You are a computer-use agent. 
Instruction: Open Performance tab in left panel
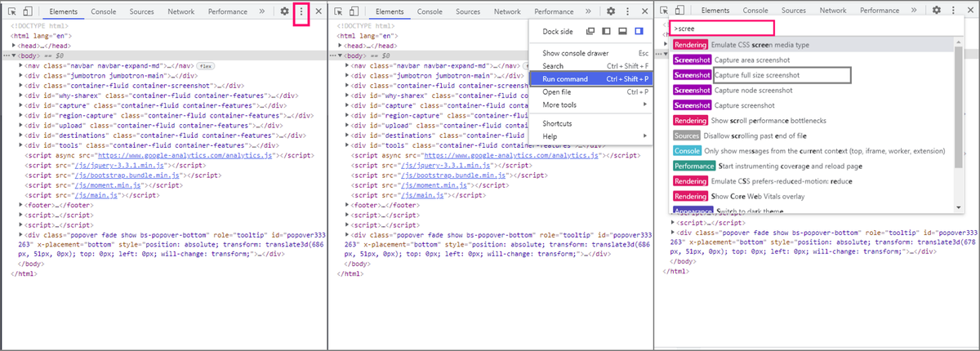tap(227, 11)
